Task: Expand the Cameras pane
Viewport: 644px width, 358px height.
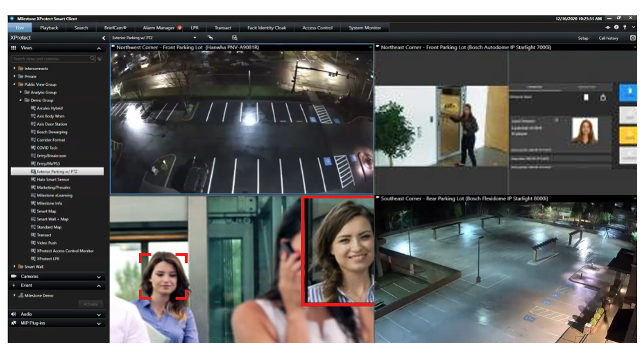Action: pyautogui.click(x=99, y=277)
